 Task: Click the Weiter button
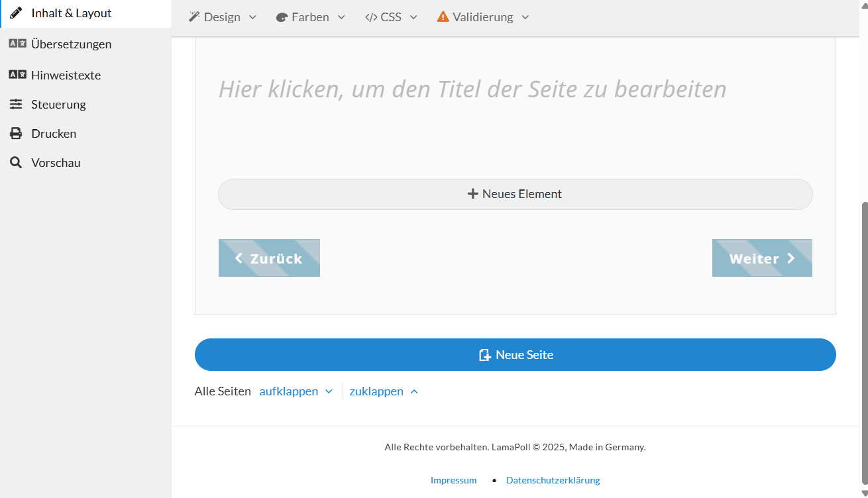click(x=761, y=258)
